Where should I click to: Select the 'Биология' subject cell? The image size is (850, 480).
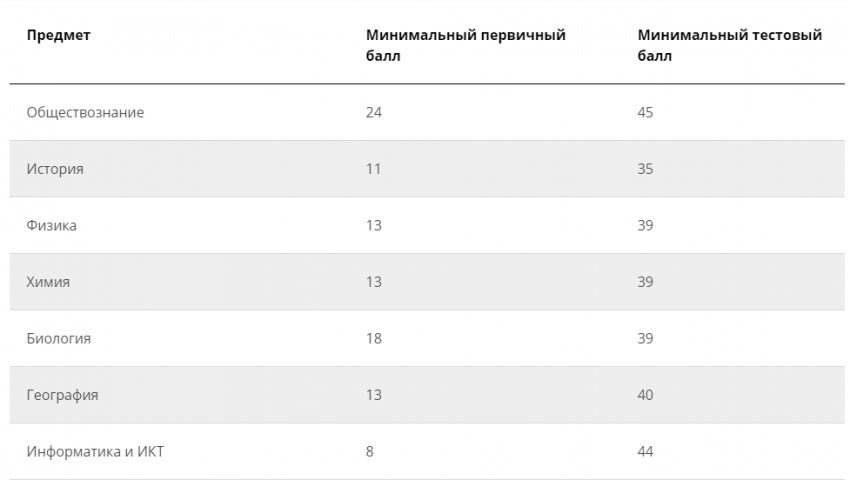click(59, 339)
